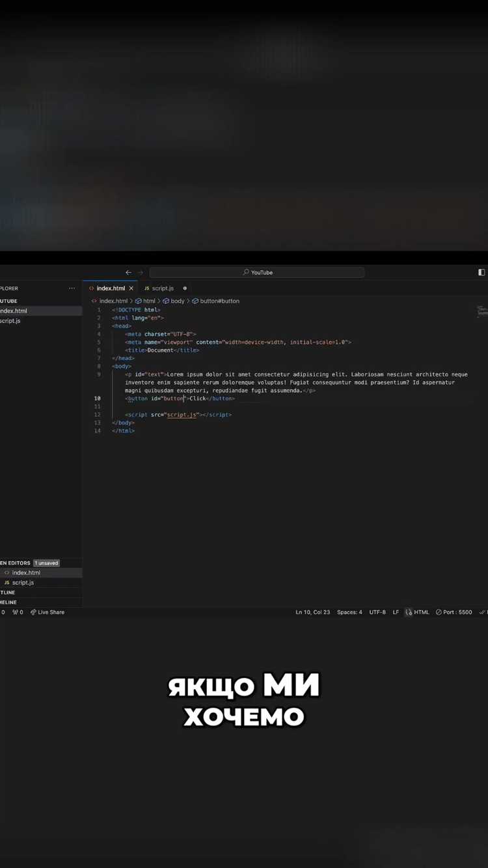The image size is (488, 868).
Task: Click the html breadcrumb segment
Action: [149, 301]
